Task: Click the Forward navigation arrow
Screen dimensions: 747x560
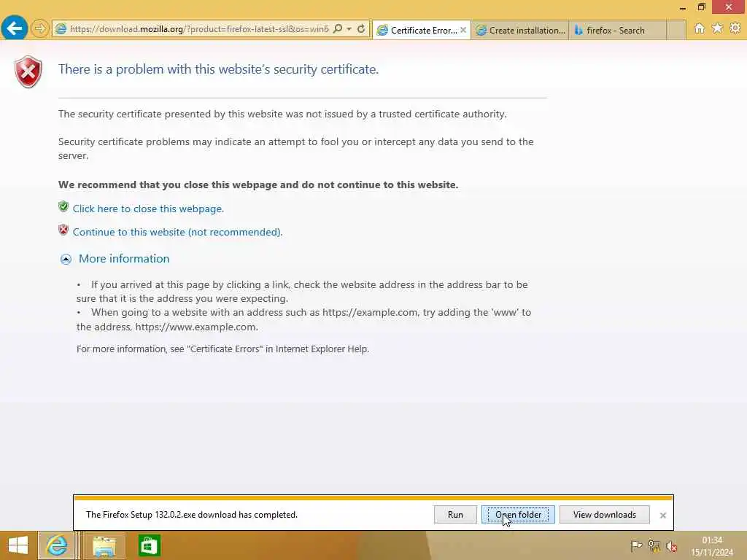Action: click(x=40, y=29)
